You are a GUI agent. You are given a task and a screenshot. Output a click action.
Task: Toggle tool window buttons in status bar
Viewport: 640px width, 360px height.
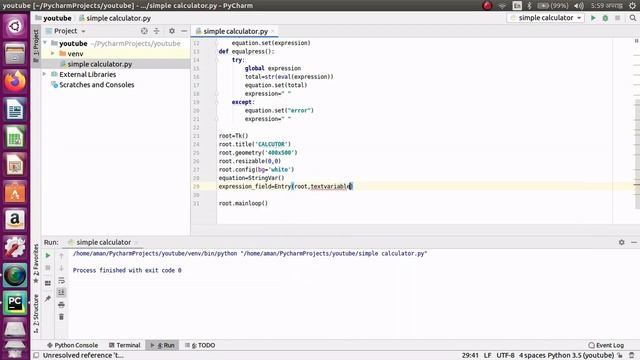(x=36, y=356)
